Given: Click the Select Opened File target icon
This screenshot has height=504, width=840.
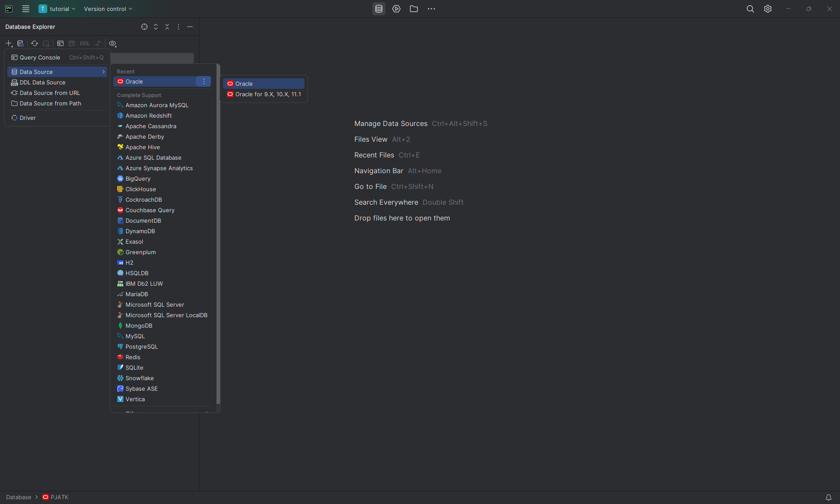Looking at the screenshot, I should pos(144,27).
